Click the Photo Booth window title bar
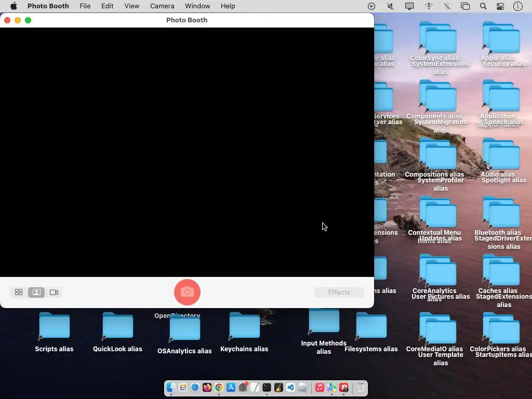Viewport: 532px width, 399px height. click(187, 20)
